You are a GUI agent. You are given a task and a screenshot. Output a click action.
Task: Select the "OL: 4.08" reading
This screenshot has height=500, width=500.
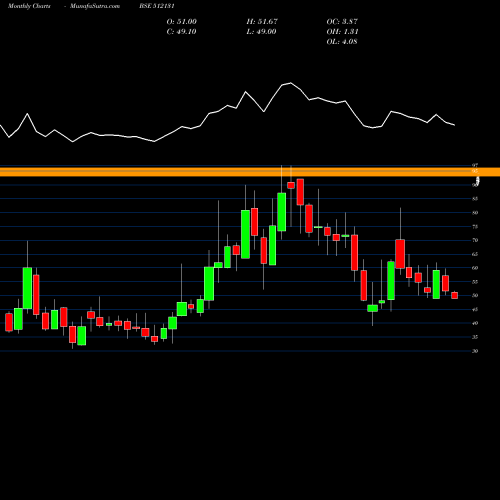tap(342, 42)
